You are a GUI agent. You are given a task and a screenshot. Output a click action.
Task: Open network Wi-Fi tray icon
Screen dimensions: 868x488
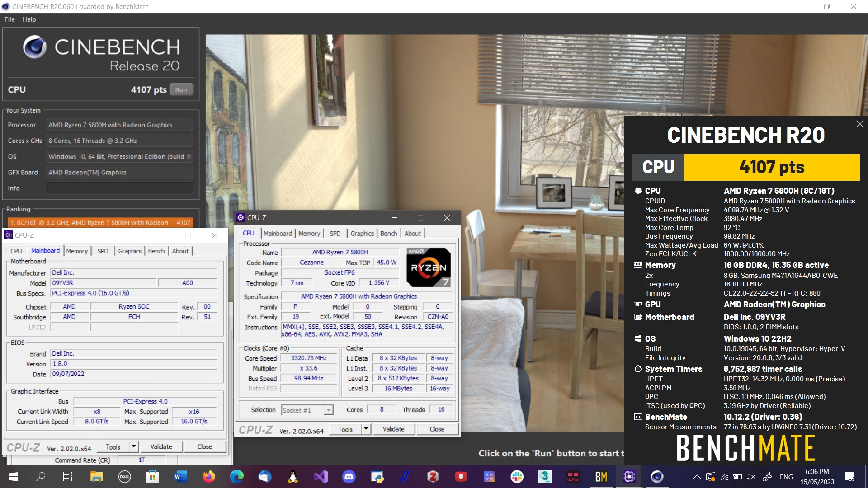pos(724,477)
